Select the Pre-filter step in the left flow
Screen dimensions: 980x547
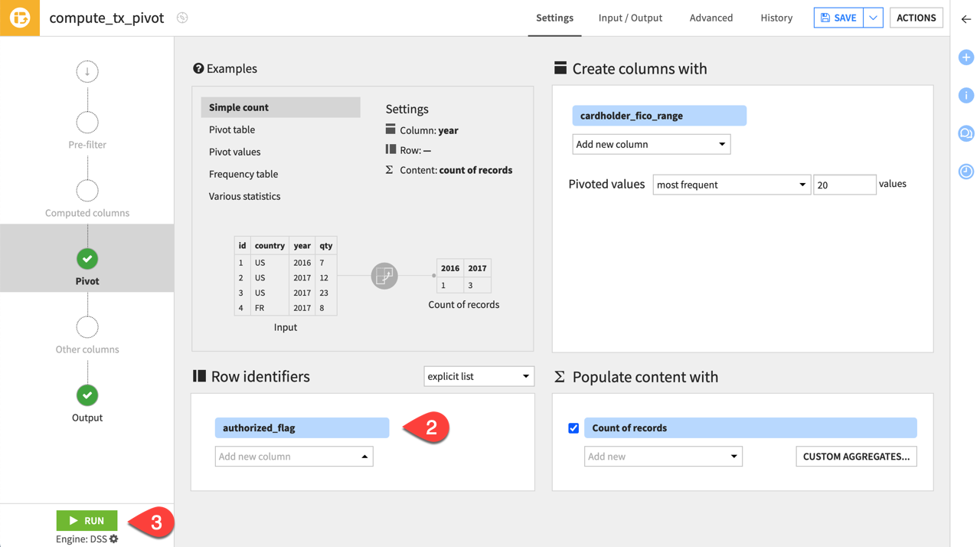tap(87, 121)
